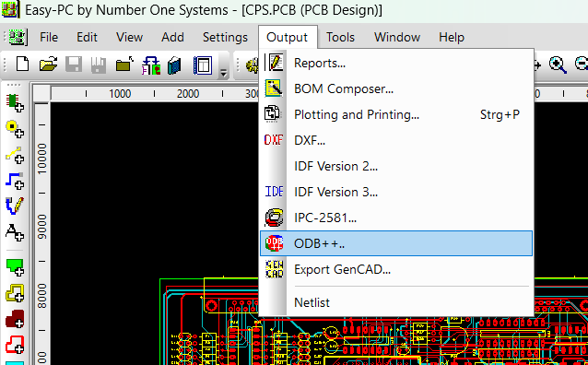The image size is (588, 365).
Task: Open the Add menu
Action: (172, 37)
